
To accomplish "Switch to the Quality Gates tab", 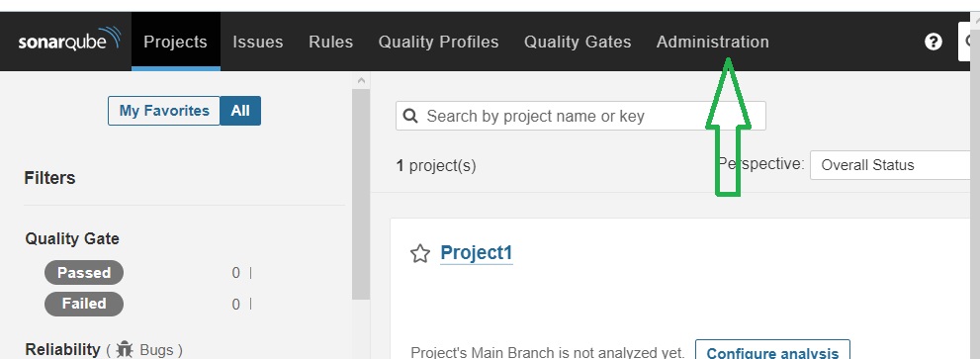I will [578, 42].
